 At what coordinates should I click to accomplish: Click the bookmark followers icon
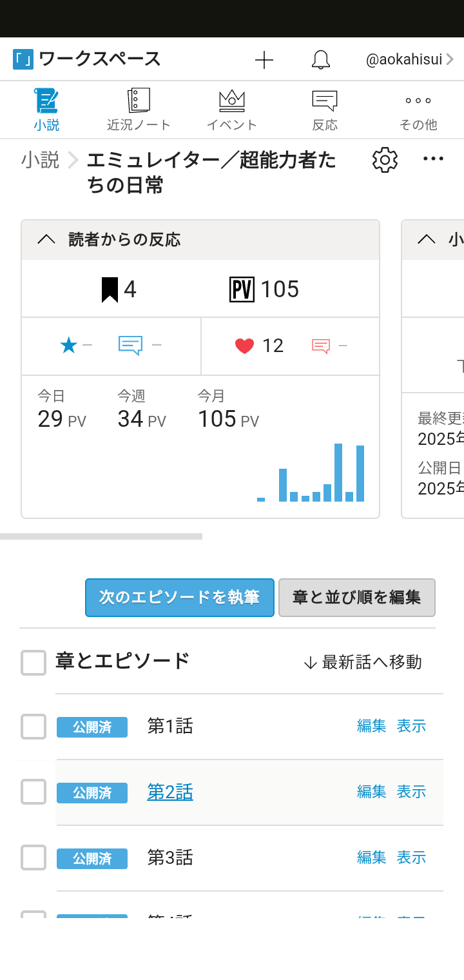110,289
